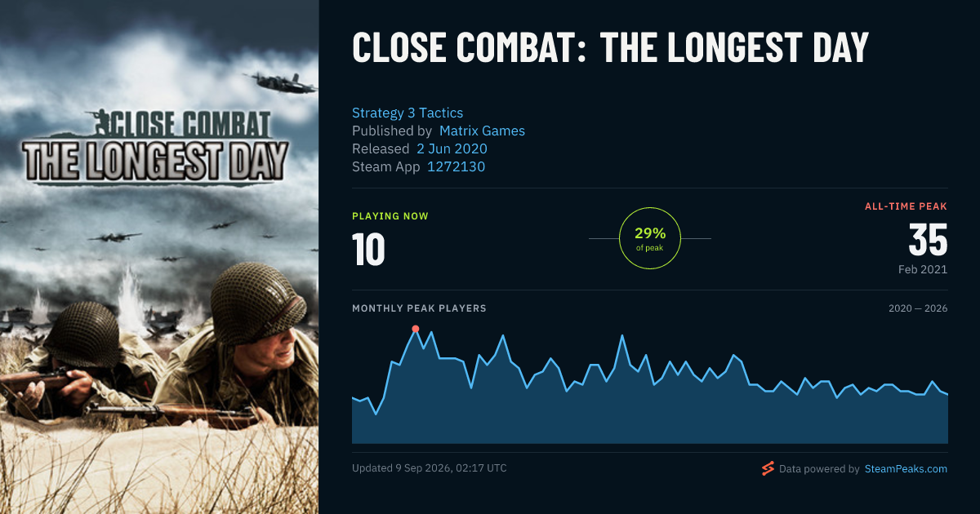Click the Feb 2021 peak date
The width and height of the screenshot is (980, 514).
click(x=921, y=268)
